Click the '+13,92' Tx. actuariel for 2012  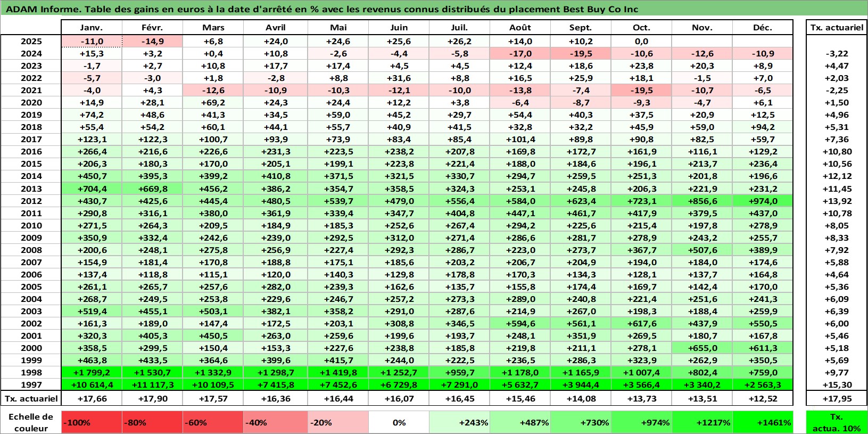tap(837, 201)
